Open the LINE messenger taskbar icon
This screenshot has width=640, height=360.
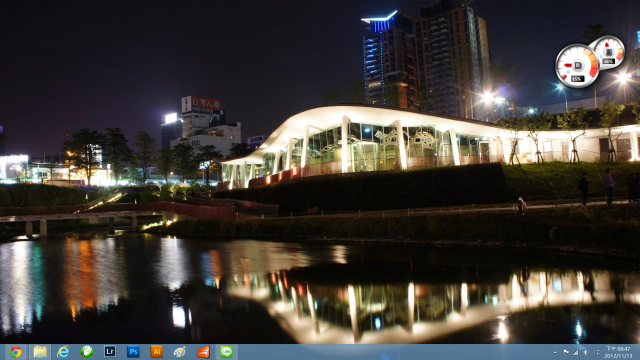[227, 352]
